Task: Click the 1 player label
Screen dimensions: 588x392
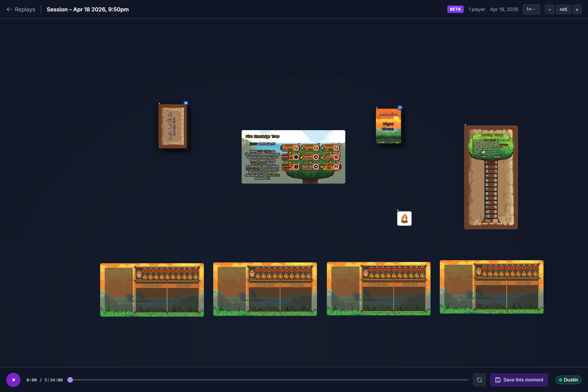Action: pyautogui.click(x=476, y=9)
